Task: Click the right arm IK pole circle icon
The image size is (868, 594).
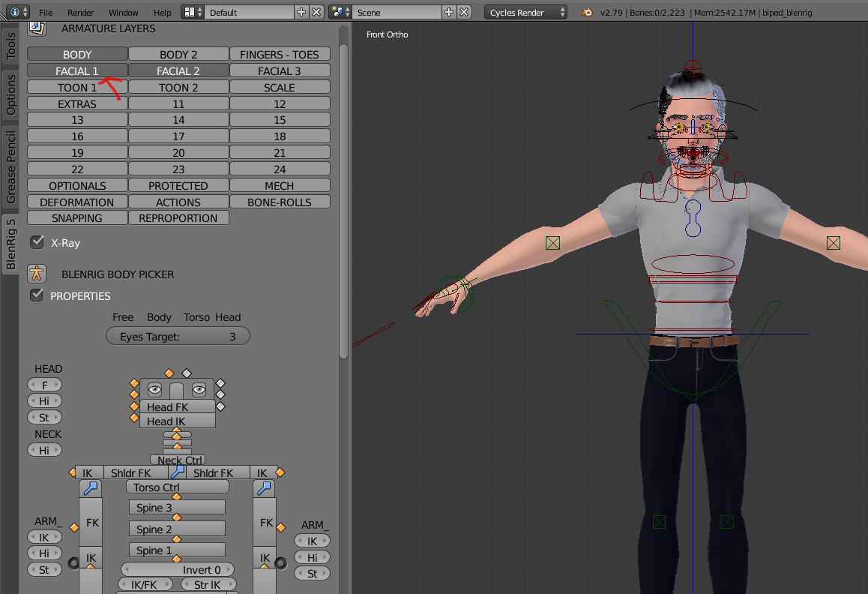Action: [x=281, y=563]
